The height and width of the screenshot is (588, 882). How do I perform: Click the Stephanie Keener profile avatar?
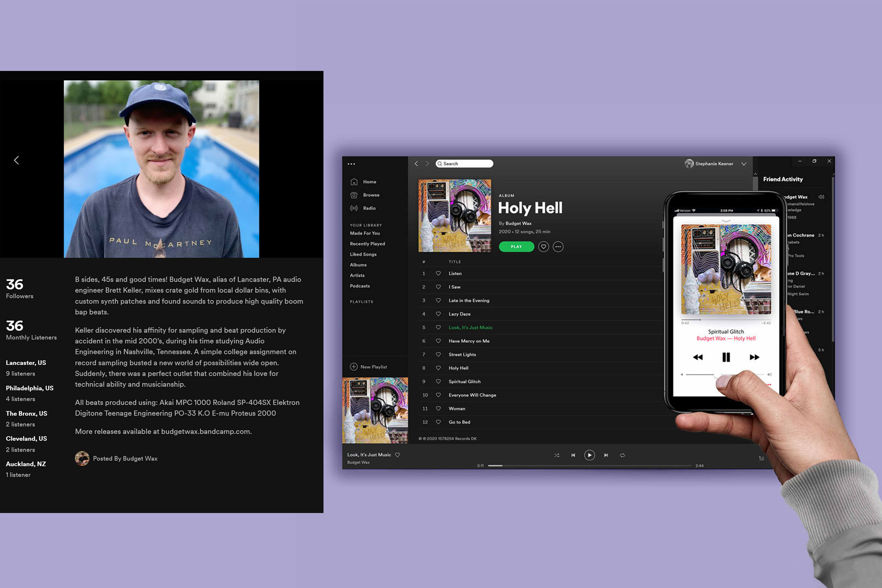point(689,164)
